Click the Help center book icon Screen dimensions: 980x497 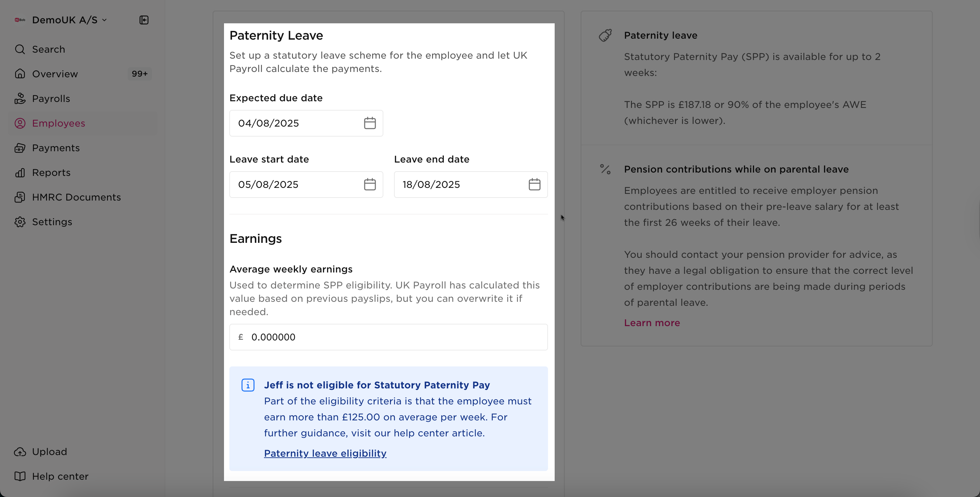pyautogui.click(x=20, y=476)
